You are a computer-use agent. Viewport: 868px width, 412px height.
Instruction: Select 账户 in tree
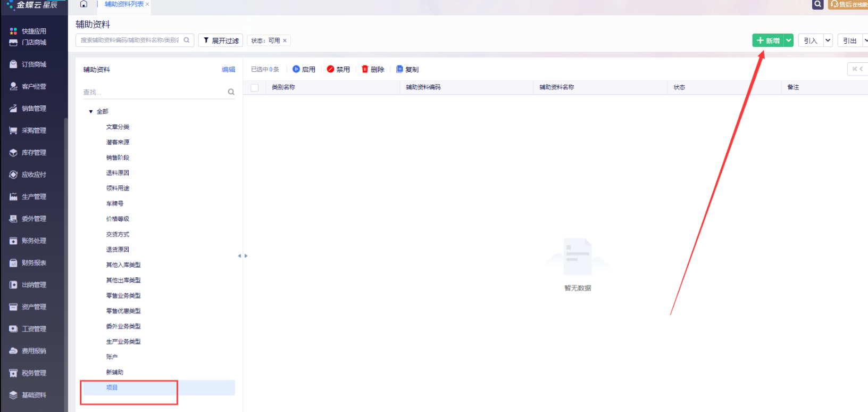(x=112, y=357)
